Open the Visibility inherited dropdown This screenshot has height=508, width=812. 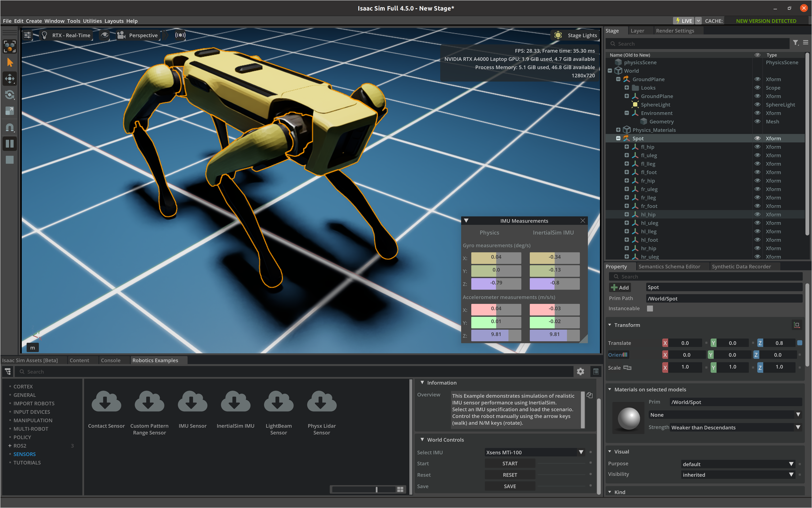738,475
